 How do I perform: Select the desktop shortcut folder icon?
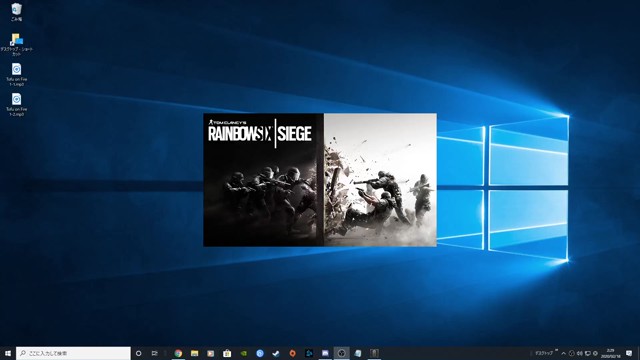click(16, 44)
